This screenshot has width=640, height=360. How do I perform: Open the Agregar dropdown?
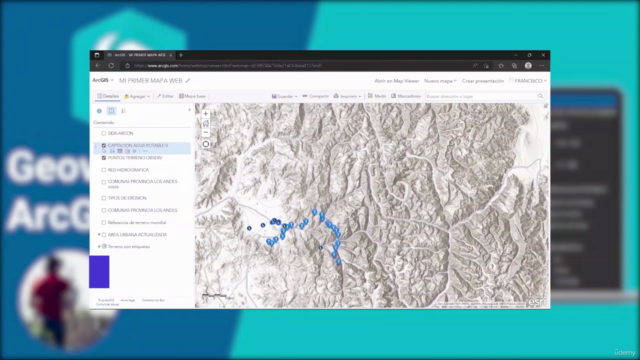[137, 96]
